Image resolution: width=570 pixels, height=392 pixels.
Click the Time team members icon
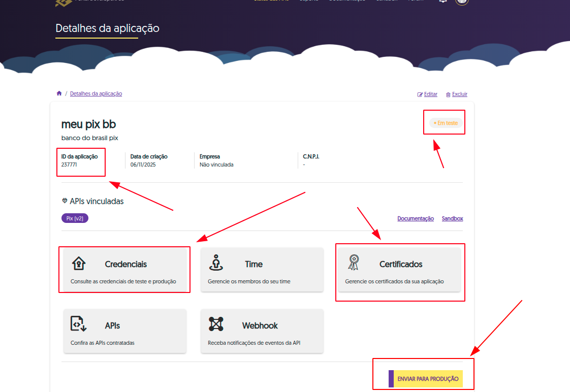tap(216, 263)
